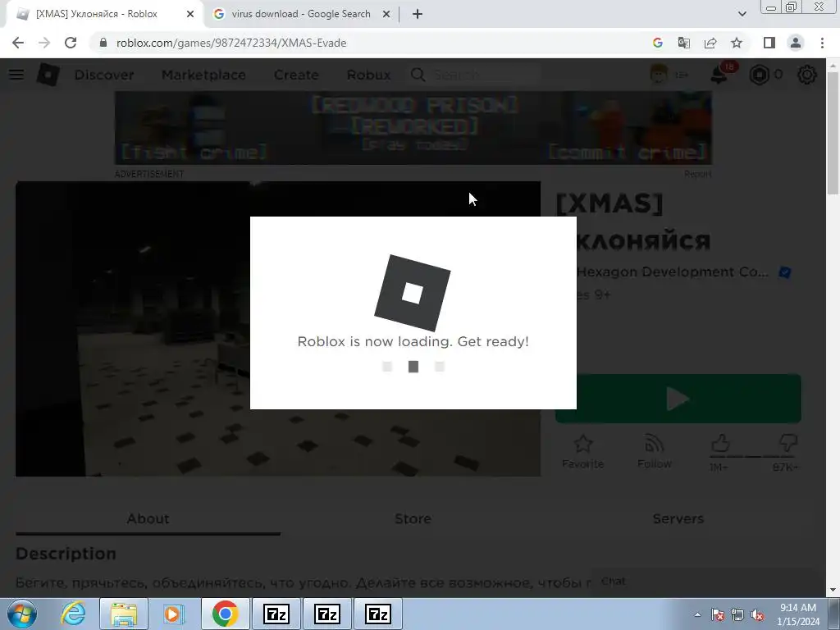This screenshot has width=840, height=630.
Task: Go back using the browser back arrow
Action: 18,43
